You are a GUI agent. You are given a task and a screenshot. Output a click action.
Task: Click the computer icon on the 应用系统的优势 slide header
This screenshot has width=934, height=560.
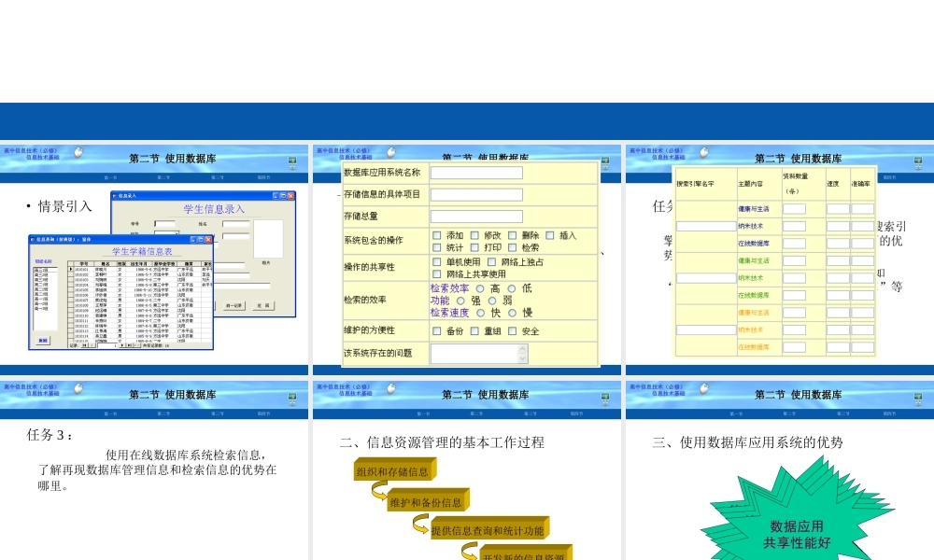click(x=918, y=399)
